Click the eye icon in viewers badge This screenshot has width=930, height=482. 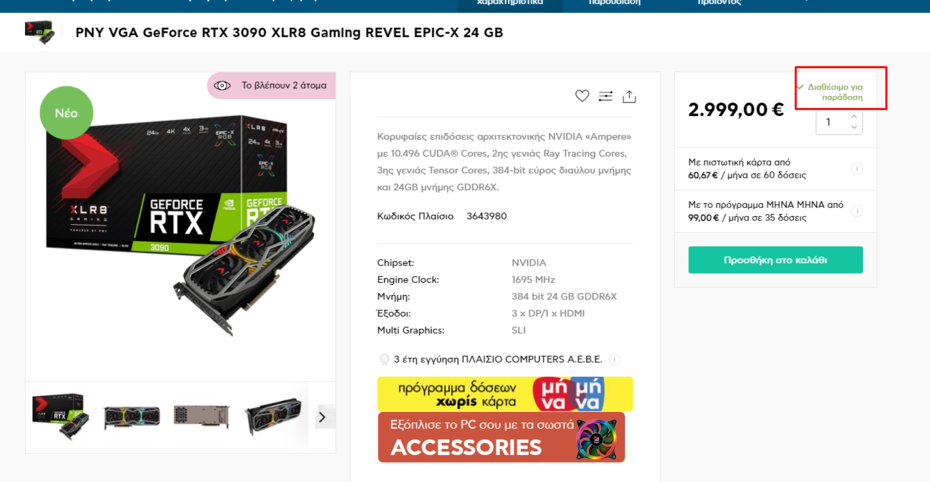[x=222, y=86]
